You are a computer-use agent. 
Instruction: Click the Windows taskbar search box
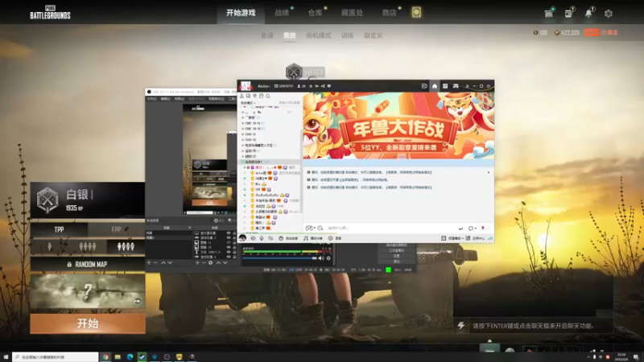(56, 357)
